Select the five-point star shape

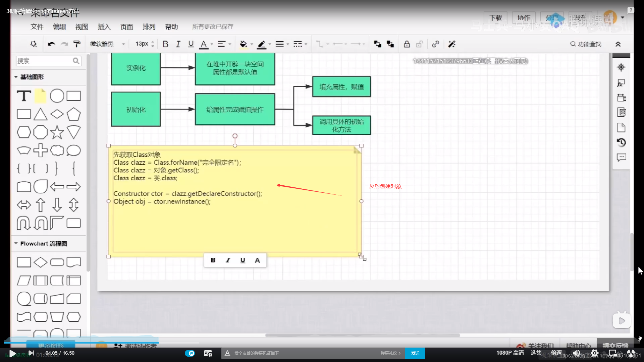click(x=57, y=132)
